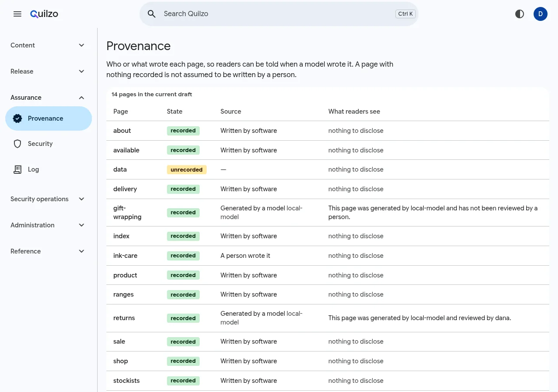Screen dimensions: 558x392
Task: Click the search magnifier icon
Action: coord(152,14)
